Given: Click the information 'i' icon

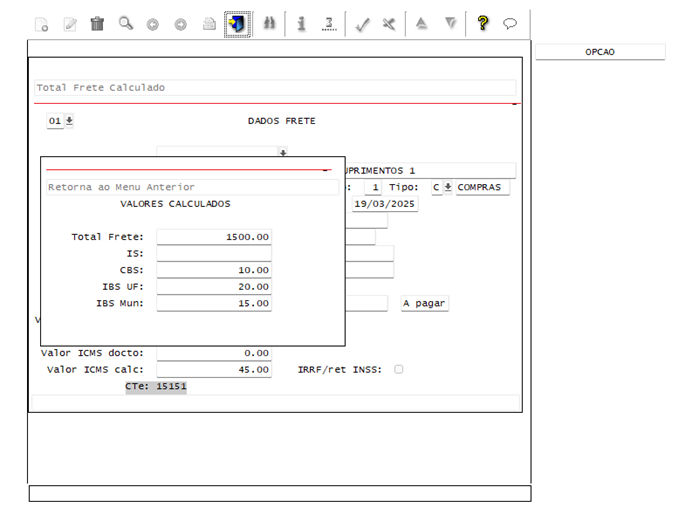Looking at the screenshot, I should click(x=301, y=23).
